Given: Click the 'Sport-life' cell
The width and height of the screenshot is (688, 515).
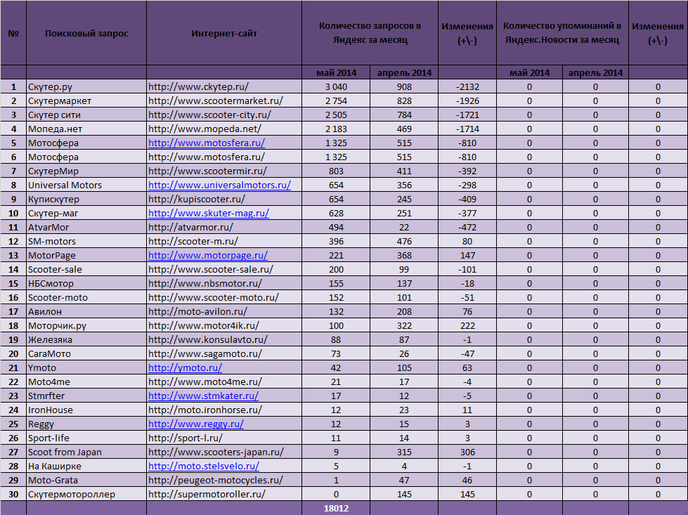Looking at the screenshot, I should 86,438.
